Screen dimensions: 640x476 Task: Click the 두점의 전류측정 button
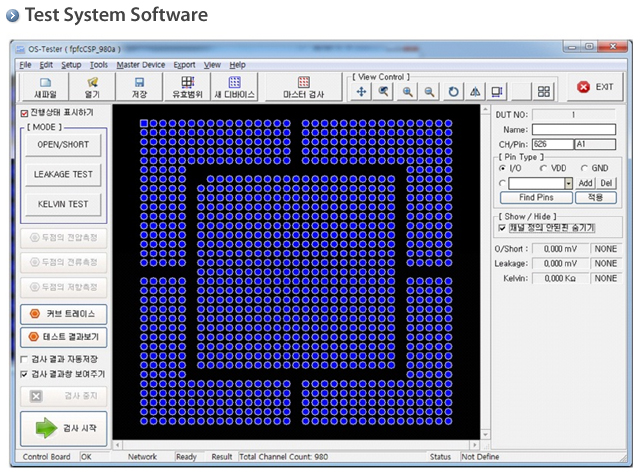[64, 262]
